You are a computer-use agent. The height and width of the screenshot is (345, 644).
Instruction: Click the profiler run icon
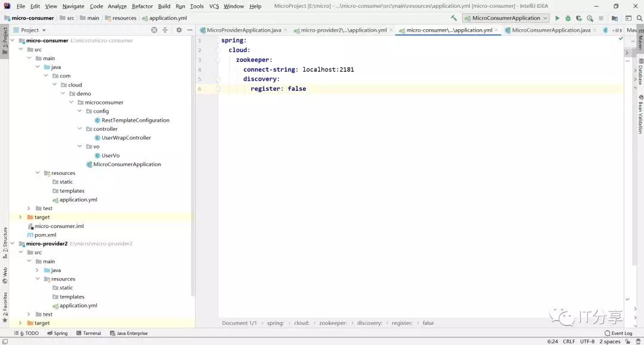(590, 18)
